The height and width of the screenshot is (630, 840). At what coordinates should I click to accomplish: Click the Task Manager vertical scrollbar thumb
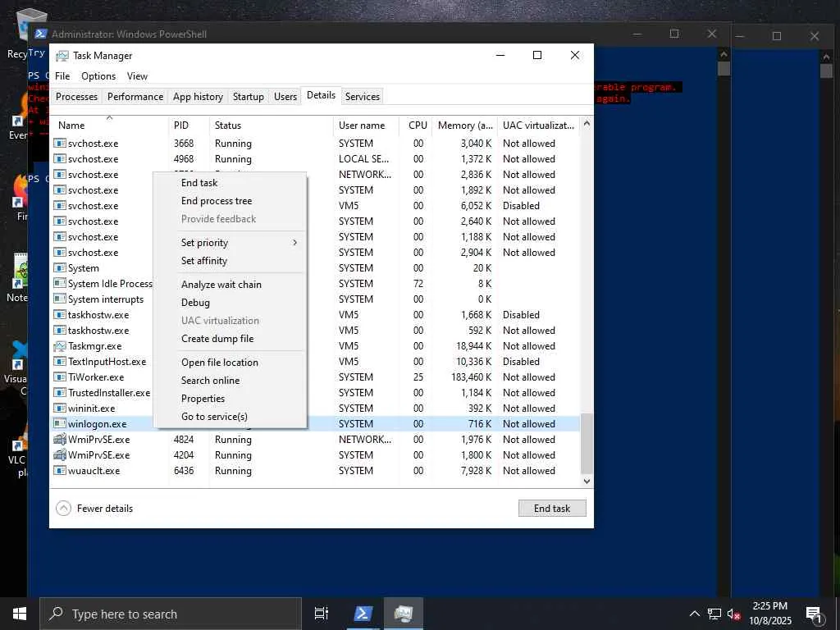(587, 444)
